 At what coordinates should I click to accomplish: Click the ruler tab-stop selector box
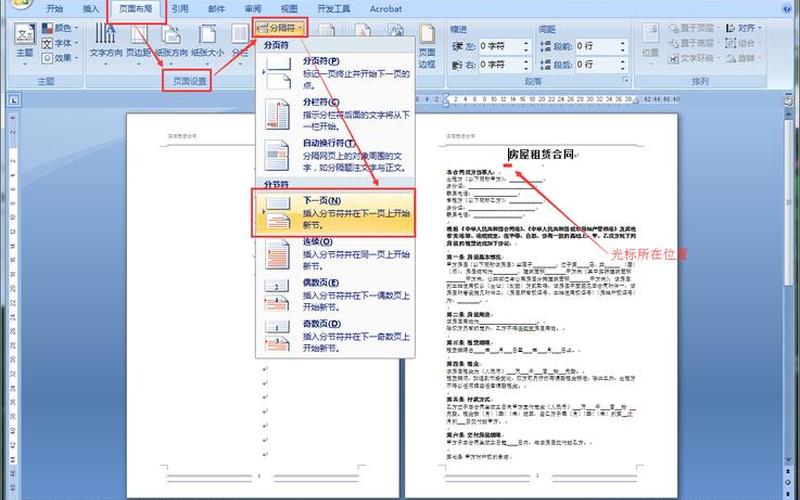(x=14, y=100)
